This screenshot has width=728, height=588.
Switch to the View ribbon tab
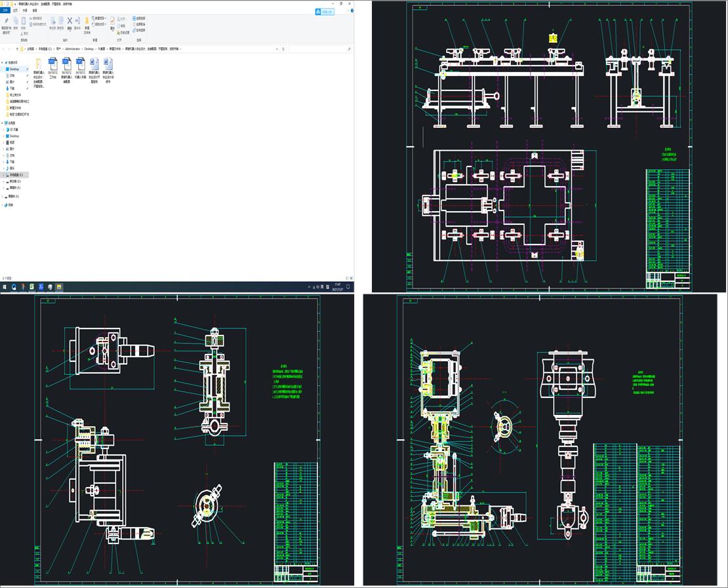[x=35, y=11]
